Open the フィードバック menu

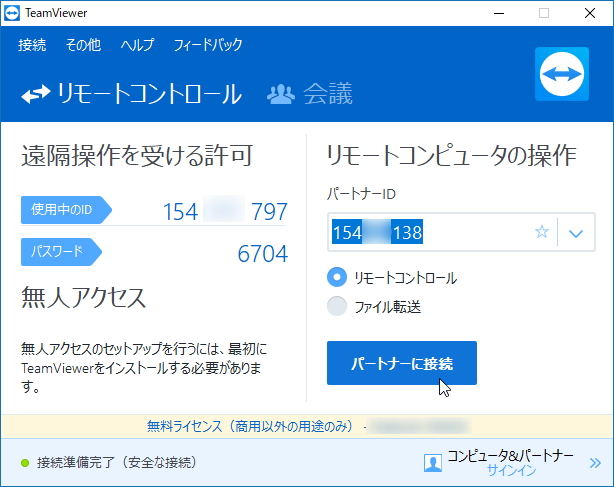pyautogui.click(x=208, y=45)
